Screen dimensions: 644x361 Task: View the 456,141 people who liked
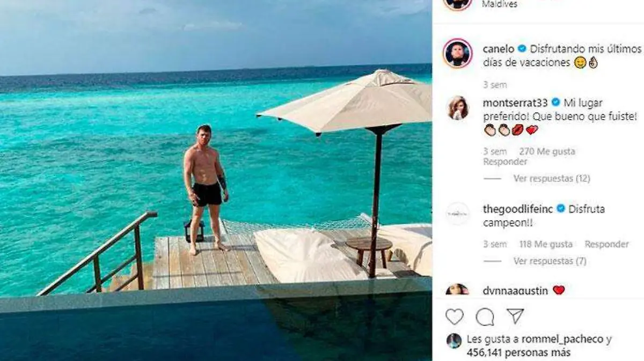(518, 352)
